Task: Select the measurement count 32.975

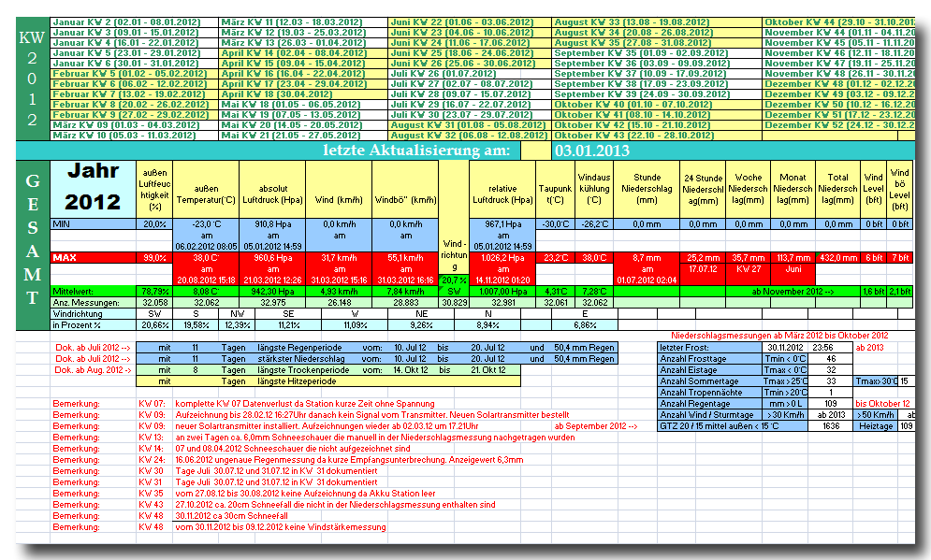Action: click(x=272, y=303)
